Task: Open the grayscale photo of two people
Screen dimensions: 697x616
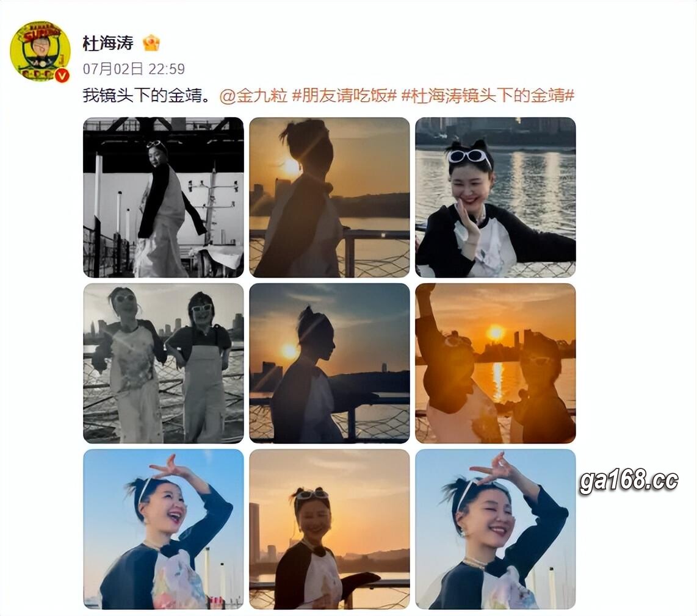Action: click(164, 364)
